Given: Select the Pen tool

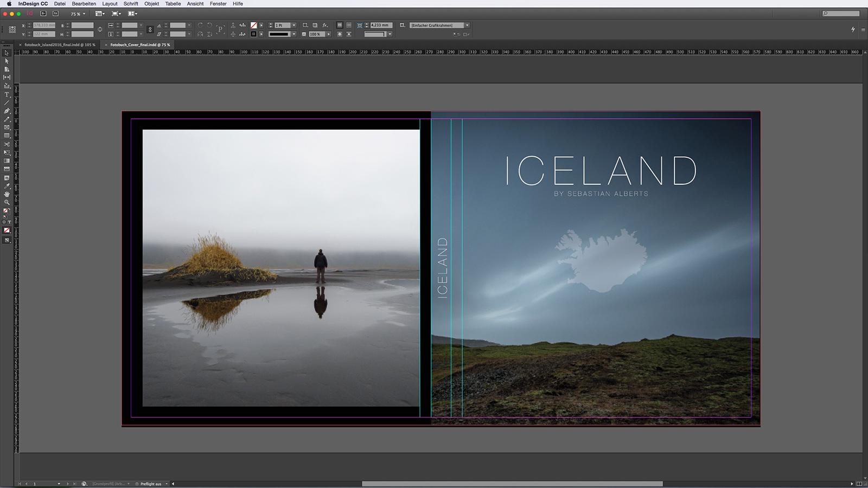Looking at the screenshot, I should click(x=7, y=111).
